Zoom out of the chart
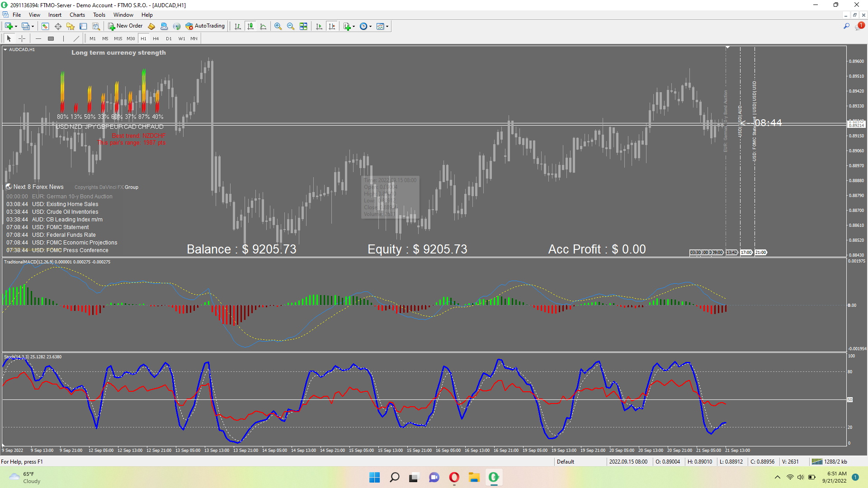 point(291,26)
